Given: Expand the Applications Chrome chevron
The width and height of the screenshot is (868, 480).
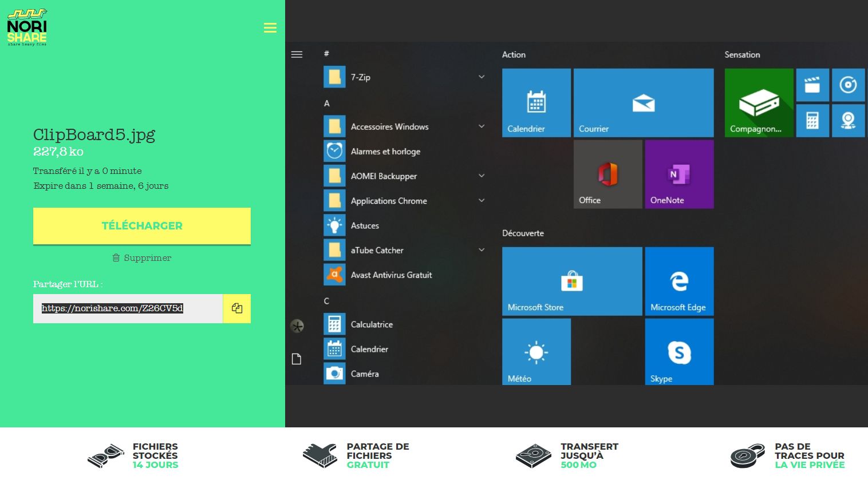Looking at the screenshot, I should [482, 200].
